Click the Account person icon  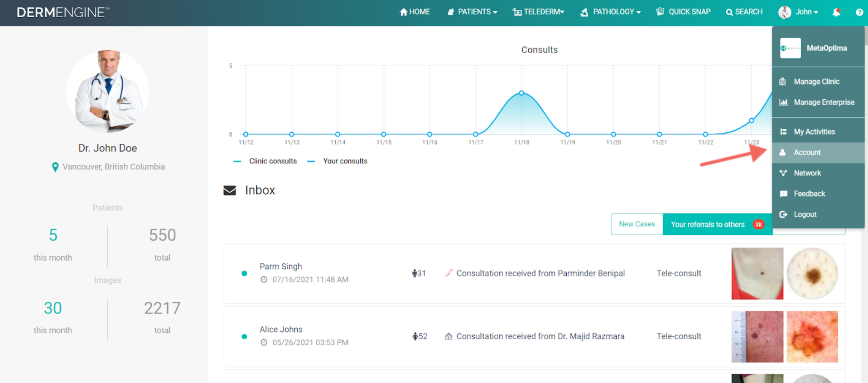pyautogui.click(x=782, y=153)
